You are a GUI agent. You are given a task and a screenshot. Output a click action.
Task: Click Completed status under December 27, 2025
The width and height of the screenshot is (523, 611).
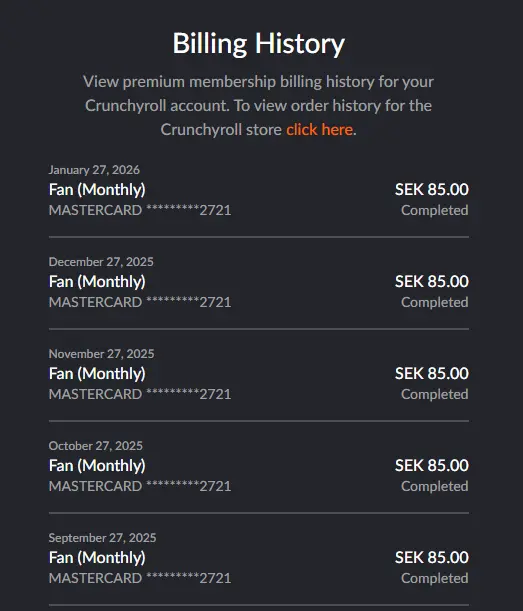point(435,302)
